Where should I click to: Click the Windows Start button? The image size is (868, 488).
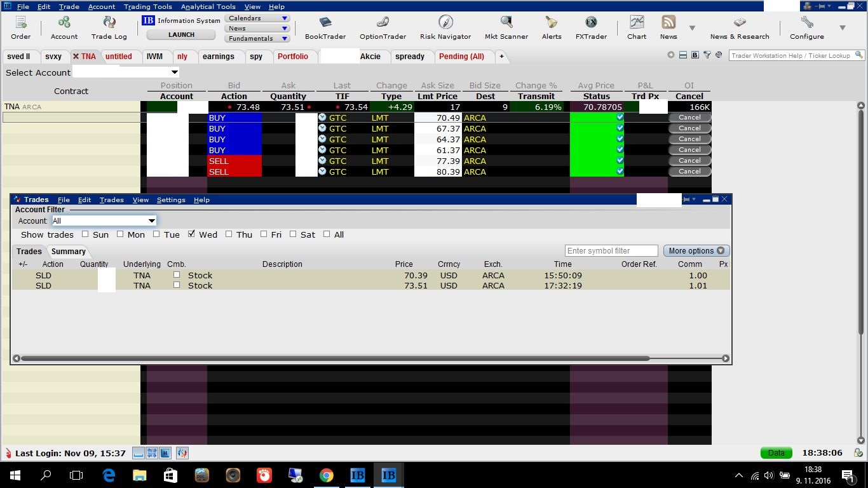(15, 475)
